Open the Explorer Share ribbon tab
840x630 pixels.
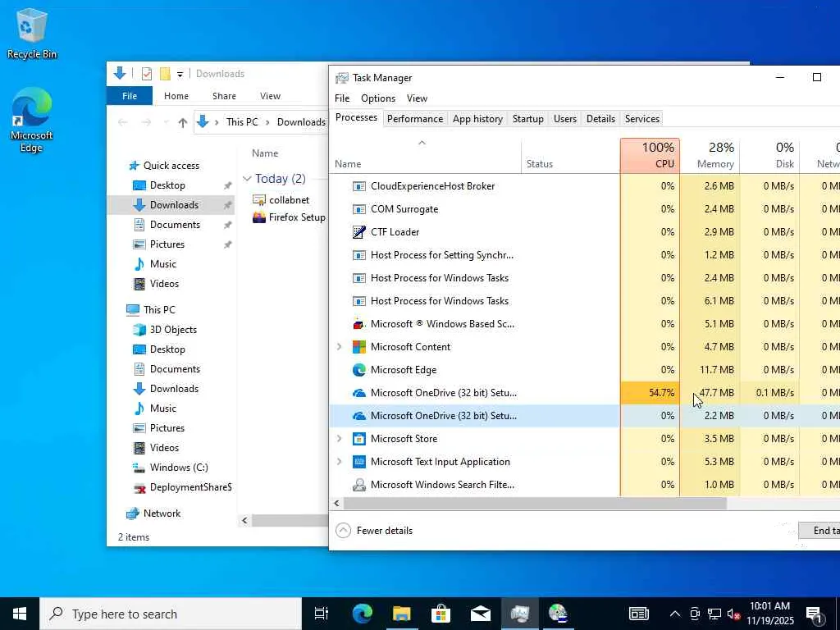click(x=224, y=96)
